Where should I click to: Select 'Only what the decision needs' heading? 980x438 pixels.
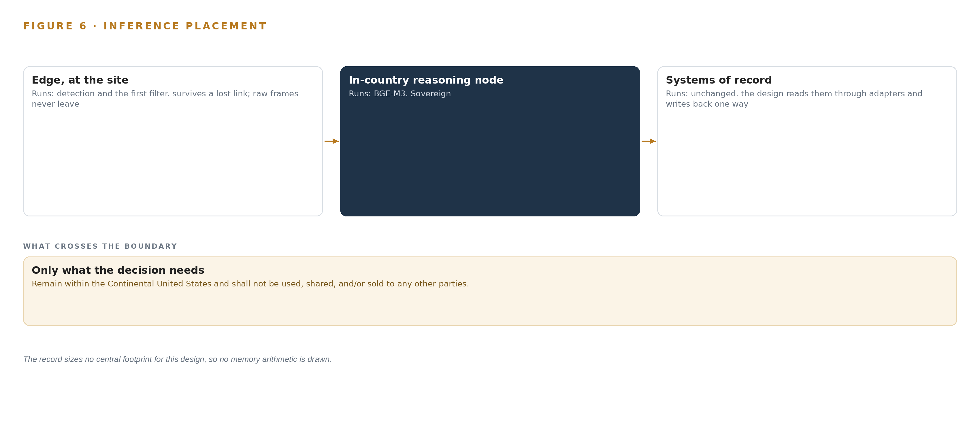[118, 270]
